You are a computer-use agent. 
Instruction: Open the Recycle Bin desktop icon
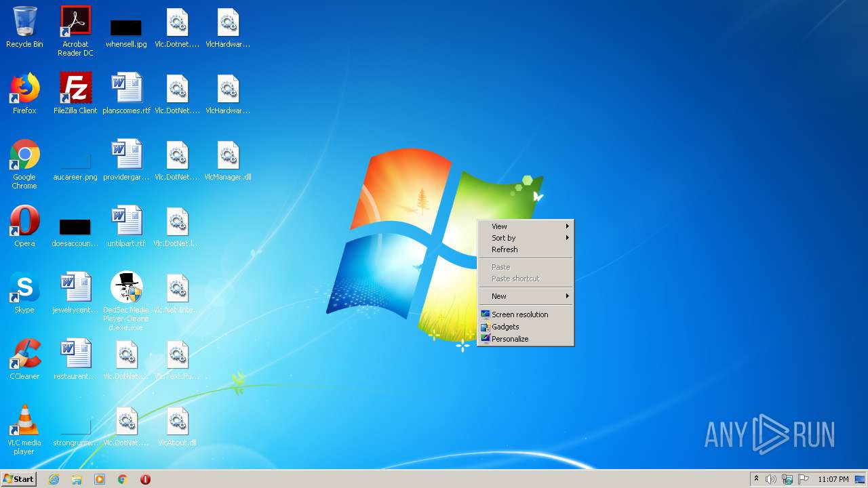tap(24, 27)
